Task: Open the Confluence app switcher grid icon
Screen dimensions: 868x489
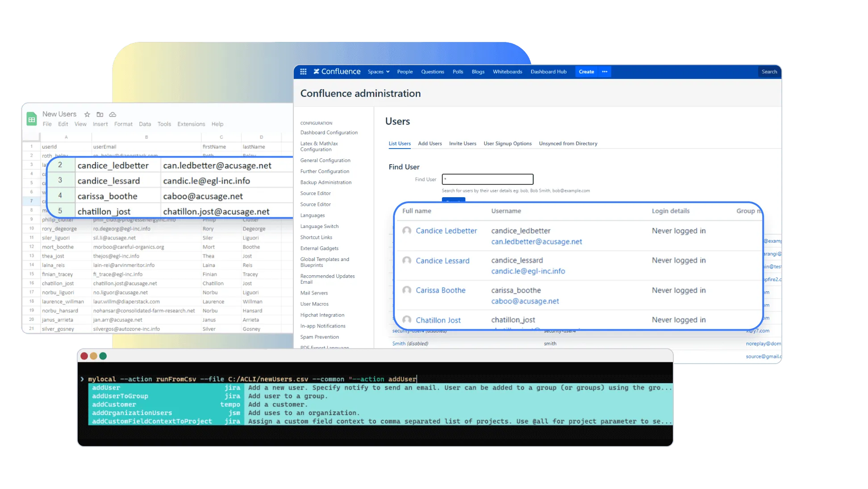Action: (x=303, y=71)
